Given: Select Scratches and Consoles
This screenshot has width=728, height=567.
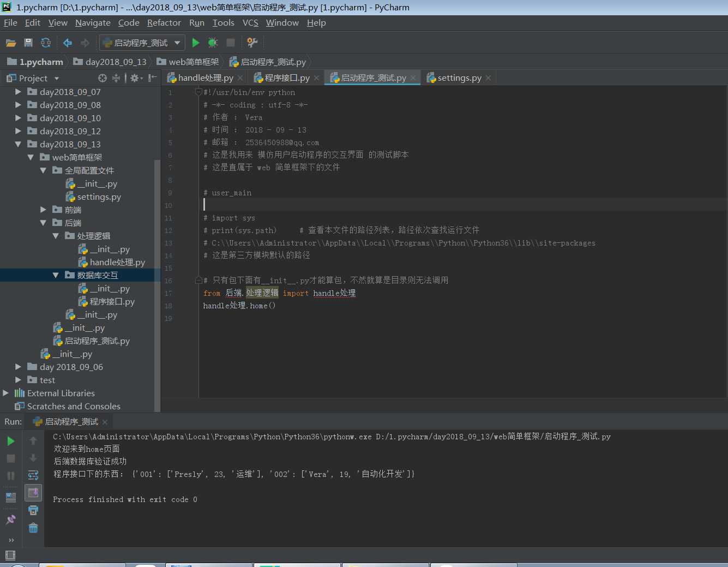Looking at the screenshot, I should [68, 406].
